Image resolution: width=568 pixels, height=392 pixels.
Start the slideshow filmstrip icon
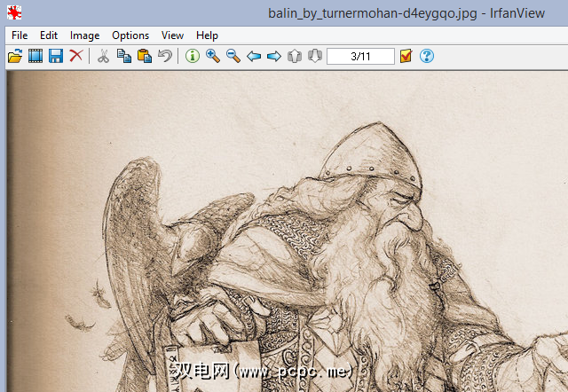coord(35,56)
